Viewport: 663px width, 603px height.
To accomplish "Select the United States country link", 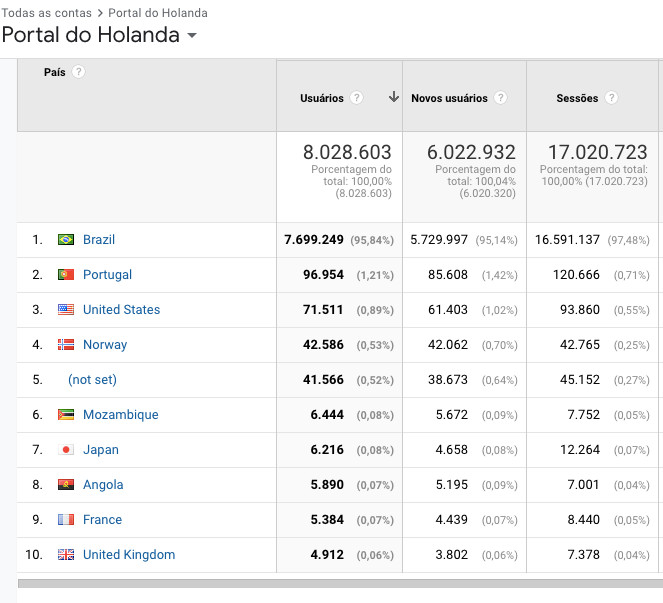I will (x=121, y=310).
